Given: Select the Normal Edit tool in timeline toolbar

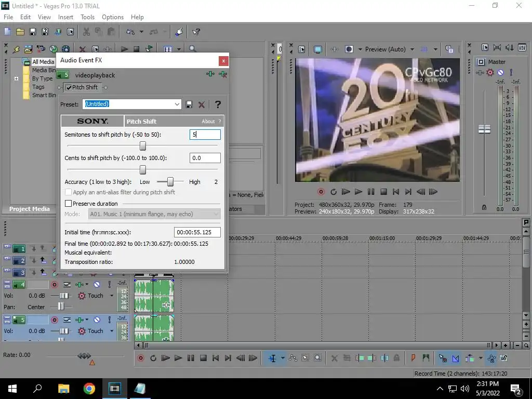Looking at the screenshot, I should point(272,358).
